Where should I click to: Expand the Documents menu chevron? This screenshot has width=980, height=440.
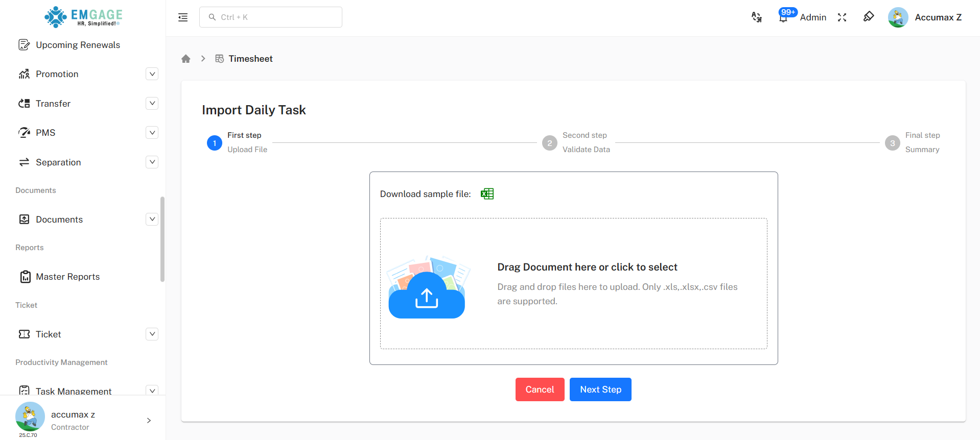[152, 219]
